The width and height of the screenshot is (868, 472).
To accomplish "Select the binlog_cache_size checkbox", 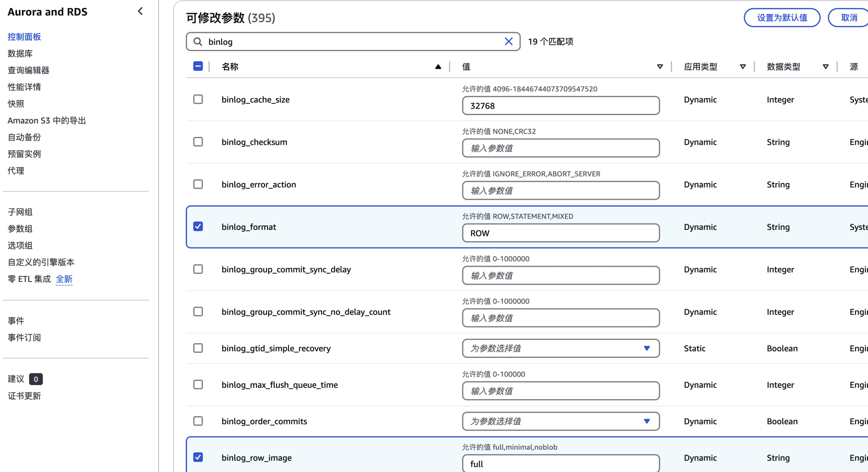I will (198, 99).
